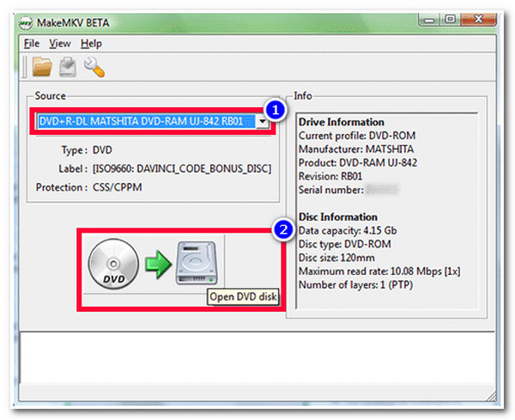Image resolution: width=515 pixels, height=420 pixels.
Task: Click the Number of layers: 1 (PTP) line
Action: [x=355, y=284]
